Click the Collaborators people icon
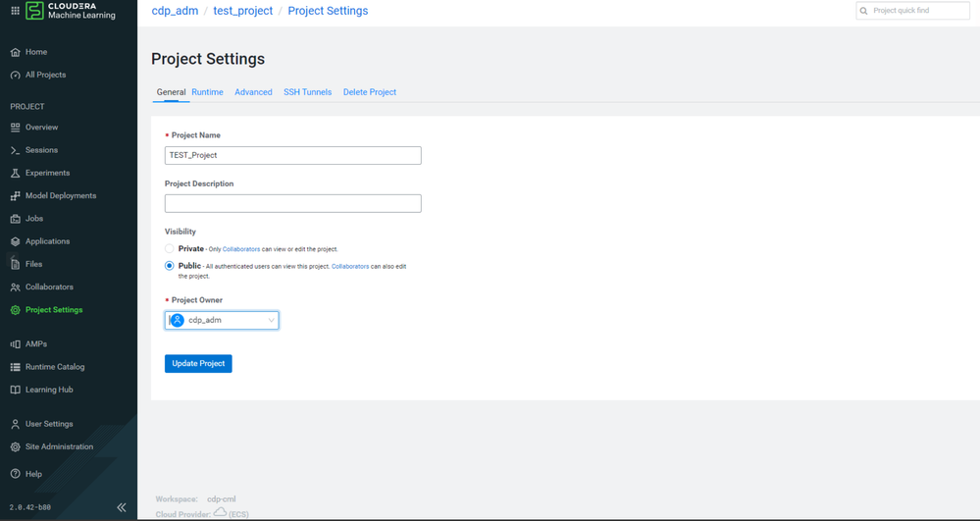 (x=16, y=287)
